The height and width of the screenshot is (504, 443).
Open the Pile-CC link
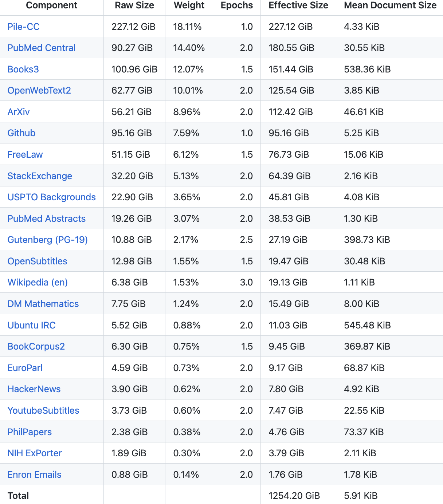click(23, 27)
